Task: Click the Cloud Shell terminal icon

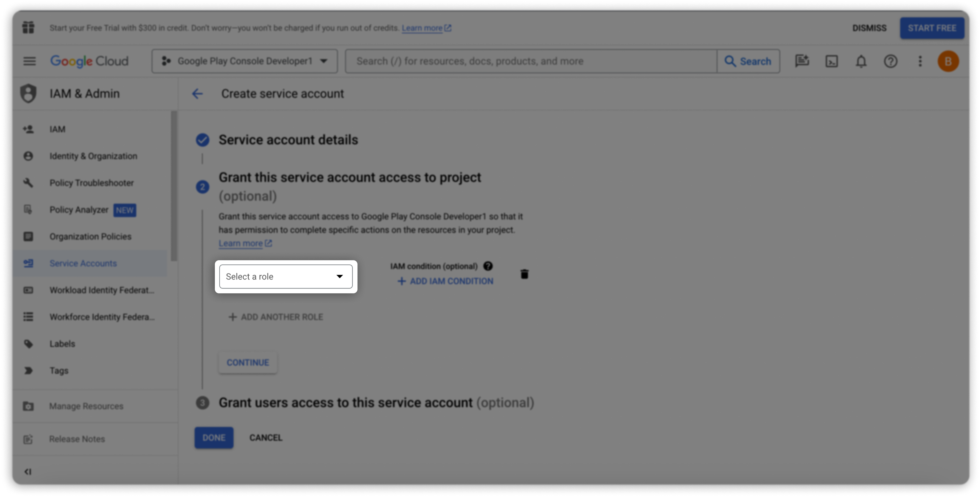Action: click(x=831, y=61)
